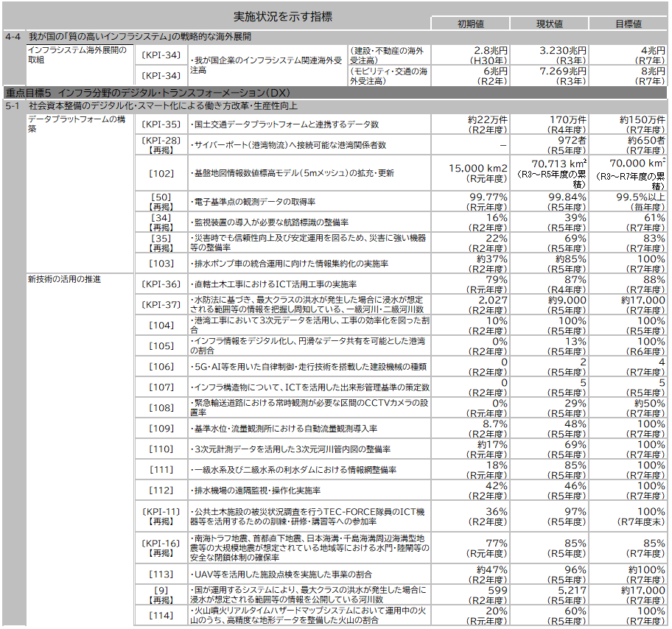This screenshot has height=629, width=672.
Task: Click target value 4兆円
Action: tap(653, 51)
